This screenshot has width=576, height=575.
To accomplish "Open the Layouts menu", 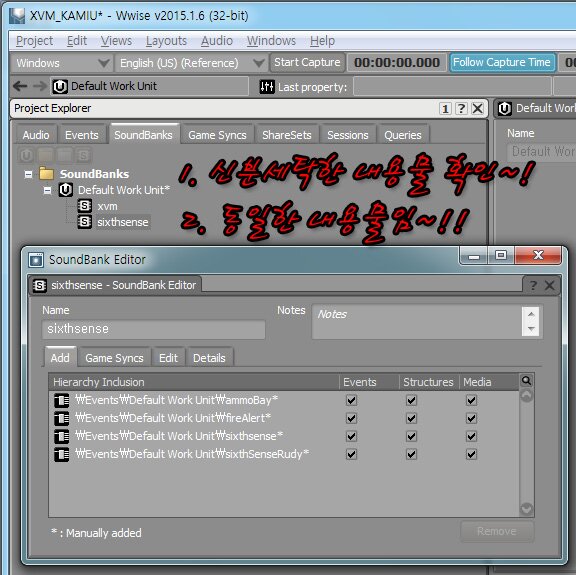I will (x=166, y=41).
